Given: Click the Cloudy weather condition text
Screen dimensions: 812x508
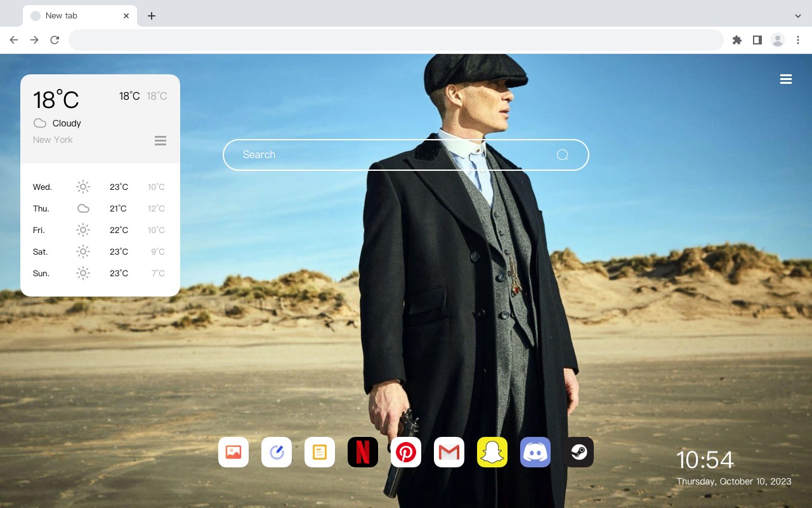Looking at the screenshot, I should pos(67,123).
